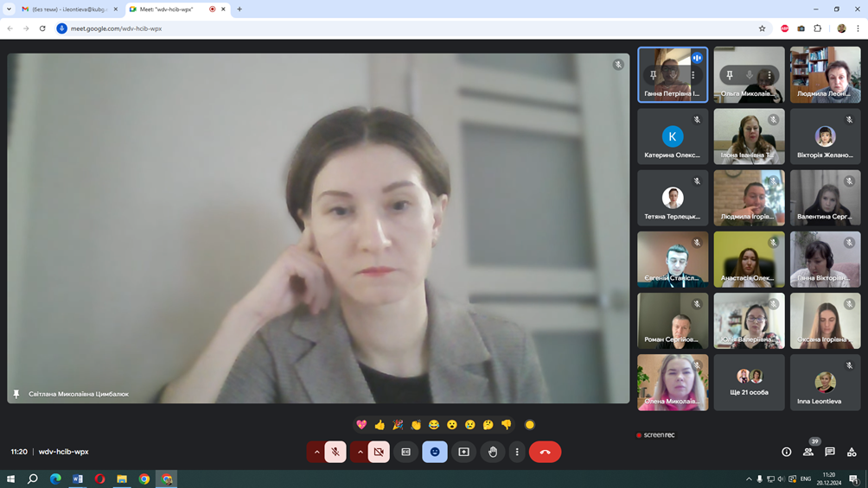Choose the yellow emoji skin tone swatch
Image resolution: width=868 pixels, height=488 pixels.
coord(530,425)
